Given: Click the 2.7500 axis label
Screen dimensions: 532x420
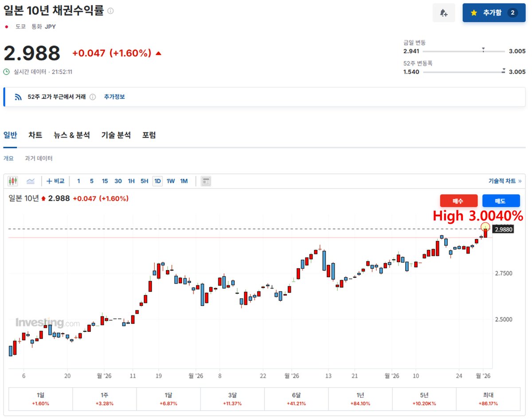Looking at the screenshot, I should coord(504,273).
